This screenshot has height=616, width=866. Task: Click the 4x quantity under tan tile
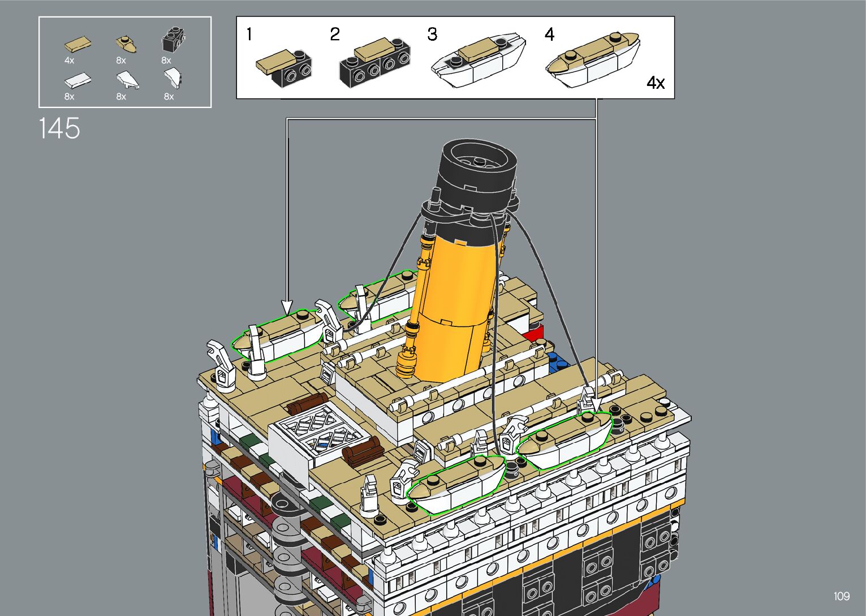69,61
